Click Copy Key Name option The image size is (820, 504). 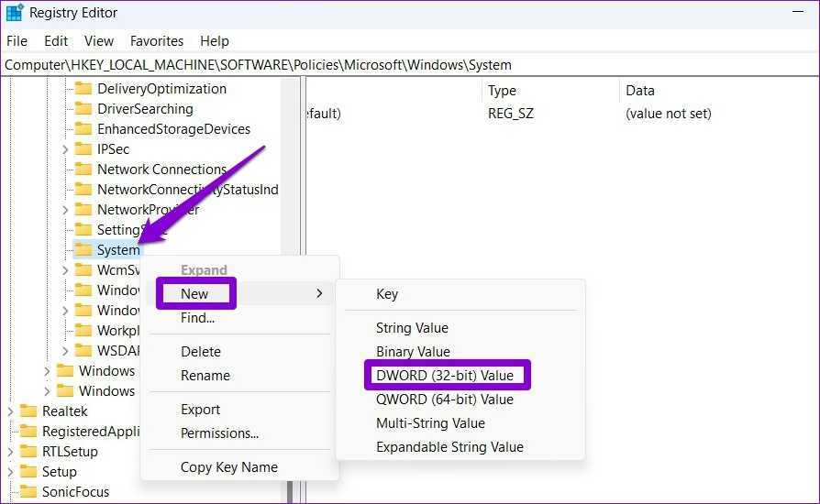tap(228, 467)
